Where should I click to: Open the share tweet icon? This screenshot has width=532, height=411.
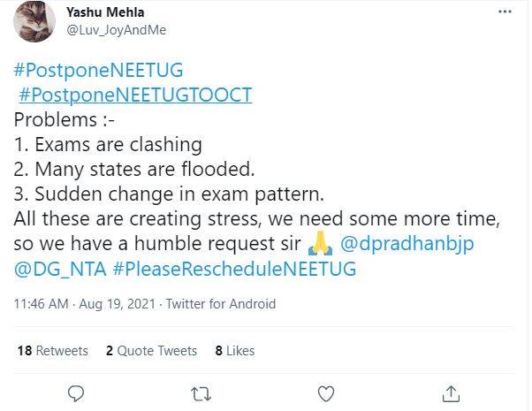tap(451, 392)
